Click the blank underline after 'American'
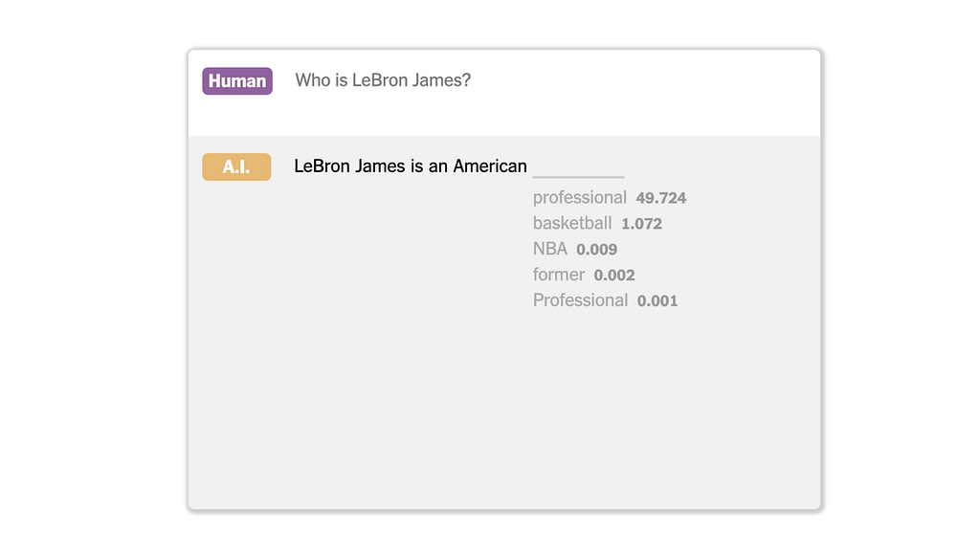 coord(578,177)
